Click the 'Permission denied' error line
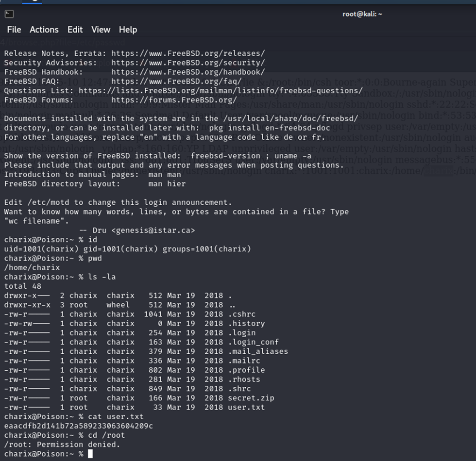This screenshot has height=461, width=476. (x=62, y=445)
